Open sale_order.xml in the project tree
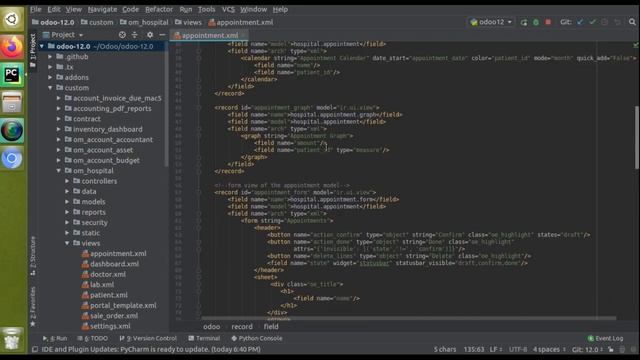 click(114, 316)
